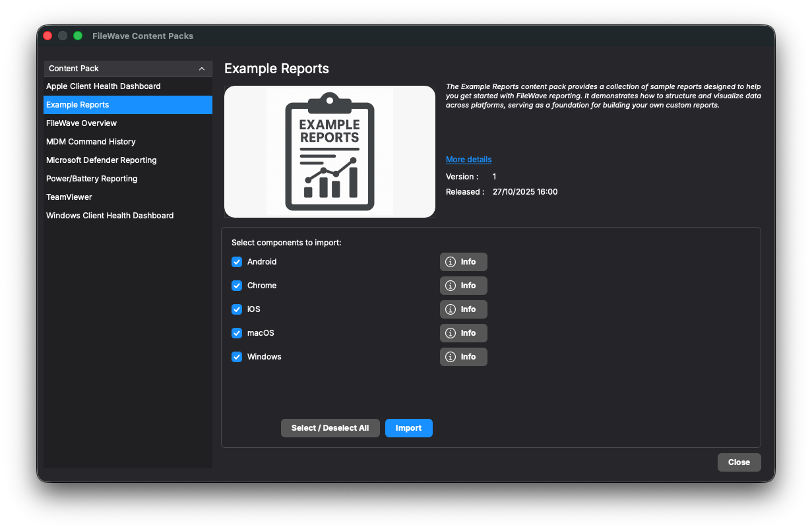Select Apple Client Health Dashboard pack
Screen dimensions: 812x531
point(104,86)
